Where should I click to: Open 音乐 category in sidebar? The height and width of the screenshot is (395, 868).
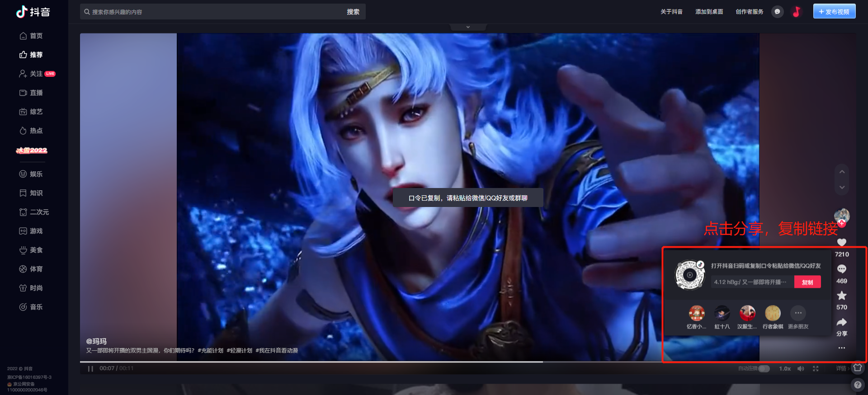31,307
